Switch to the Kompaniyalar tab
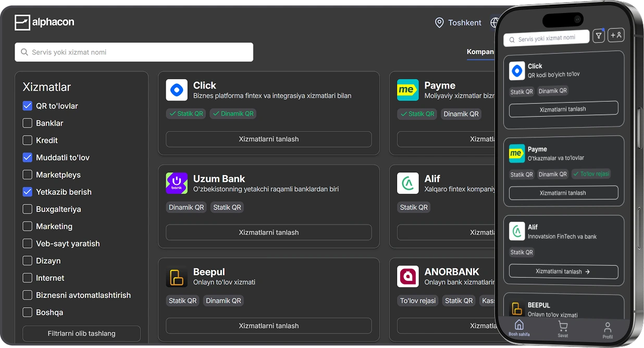 pos(480,52)
